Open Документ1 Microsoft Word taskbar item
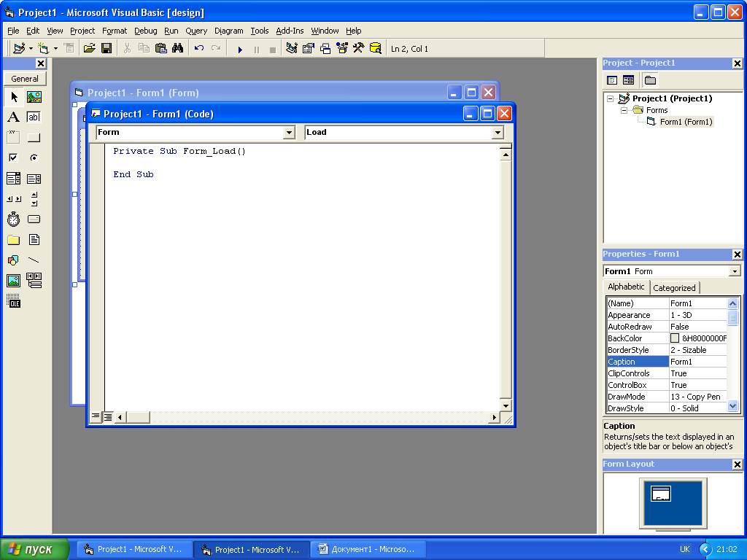The height and width of the screenshot is (560, 747). point(369,549)
